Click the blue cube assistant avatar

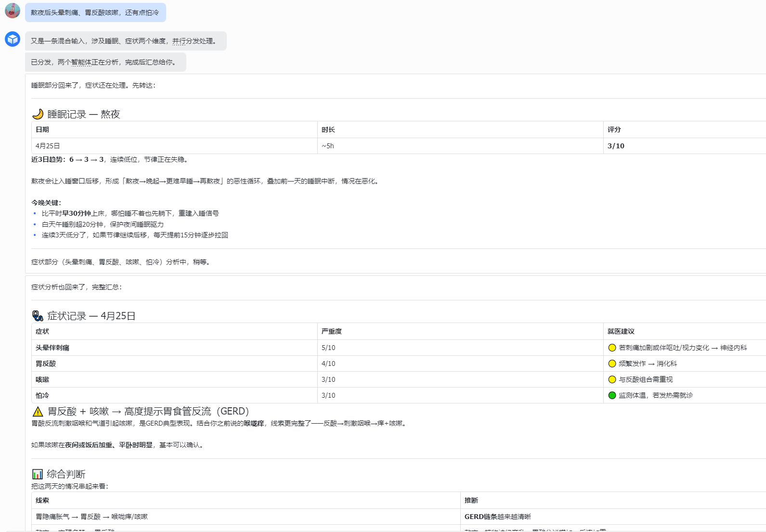(x=13, y=39)
